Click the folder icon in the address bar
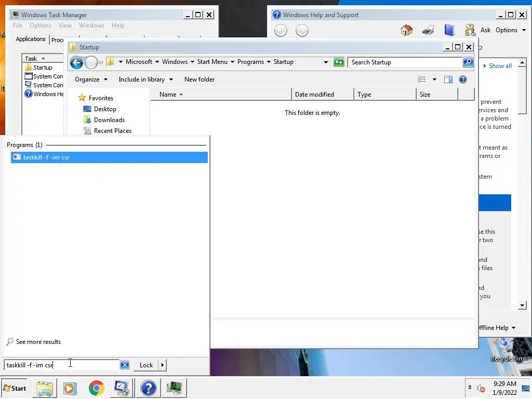Viewport: 532px width, 399px height. coord(110,62)
